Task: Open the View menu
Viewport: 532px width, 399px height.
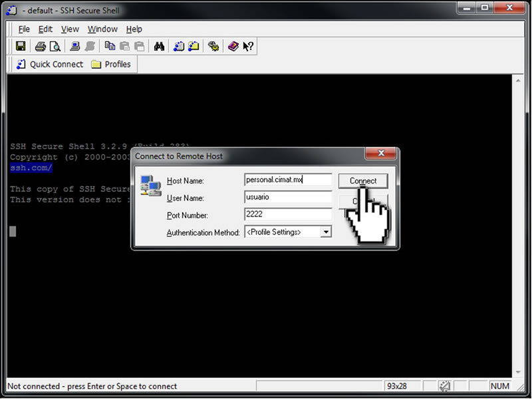Action: (70, 29)
